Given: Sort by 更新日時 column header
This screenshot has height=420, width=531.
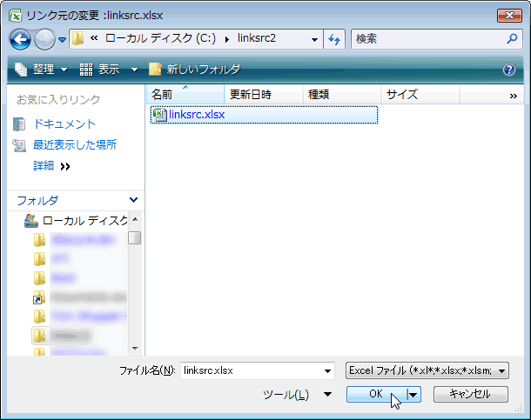Looking at the screenshot, I should pyautogui.click(x=250, y=95).
